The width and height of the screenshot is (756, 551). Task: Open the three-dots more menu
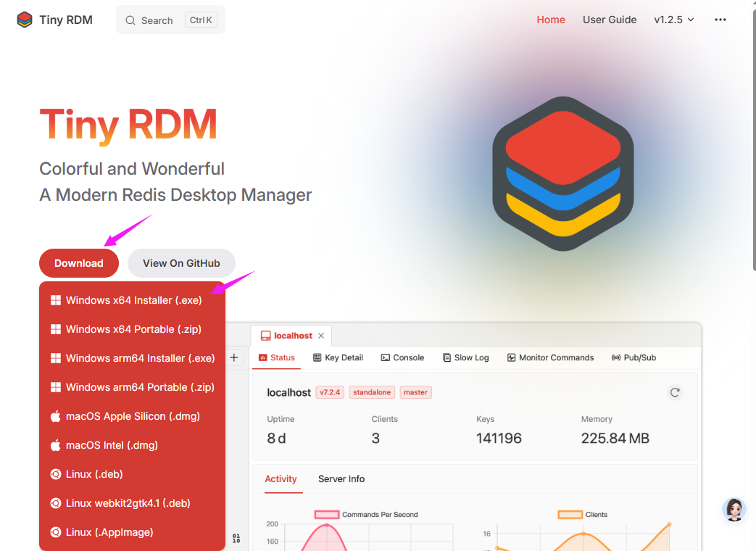point(720,20)
